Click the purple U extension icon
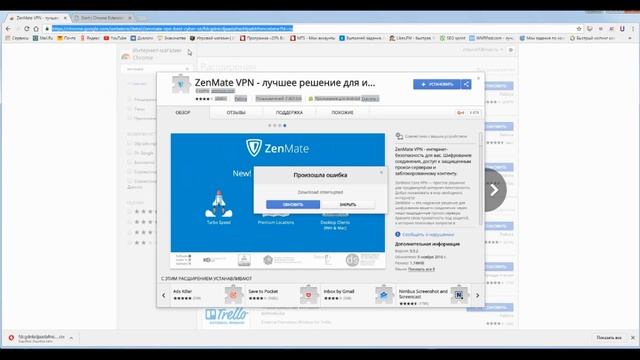 tap(622, 29)
